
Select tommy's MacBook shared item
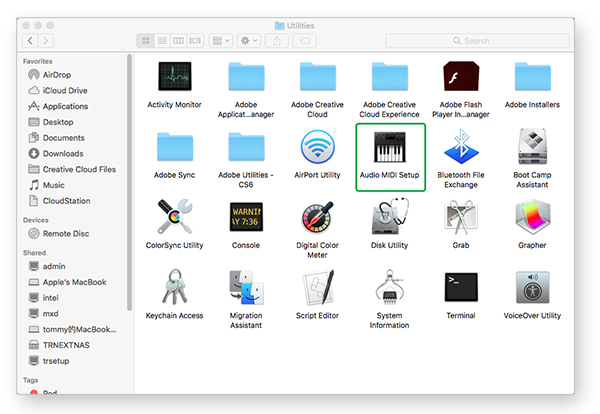(x=73, y=329)
